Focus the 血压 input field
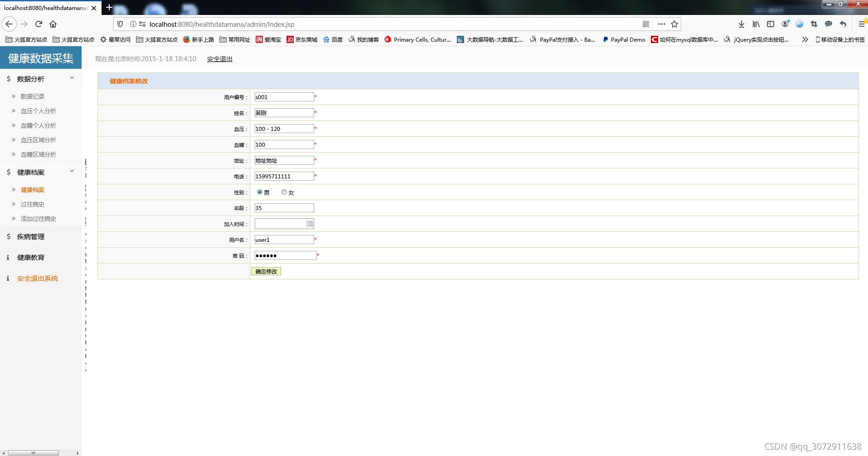 [284, 129]
